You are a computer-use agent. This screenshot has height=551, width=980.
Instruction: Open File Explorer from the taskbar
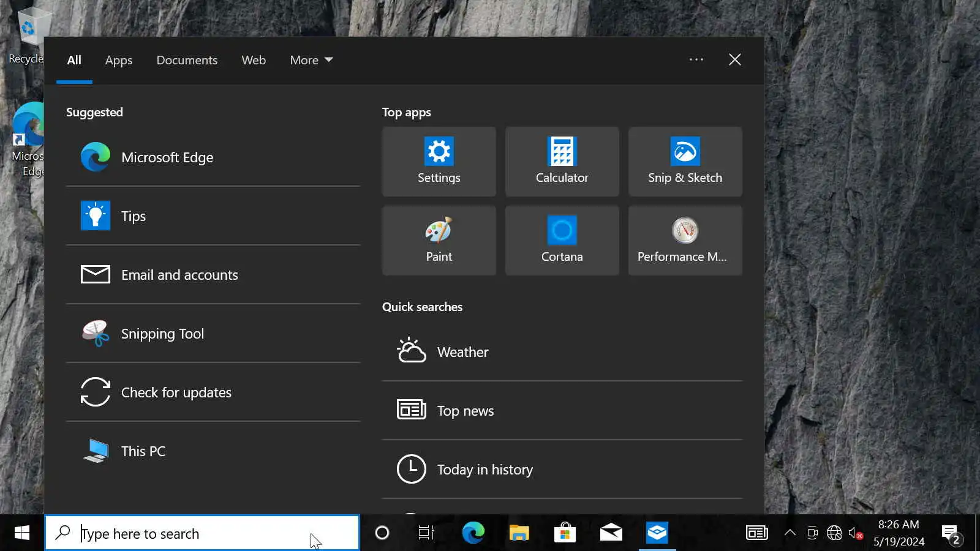pyautogui.click(x=519, y=533)
